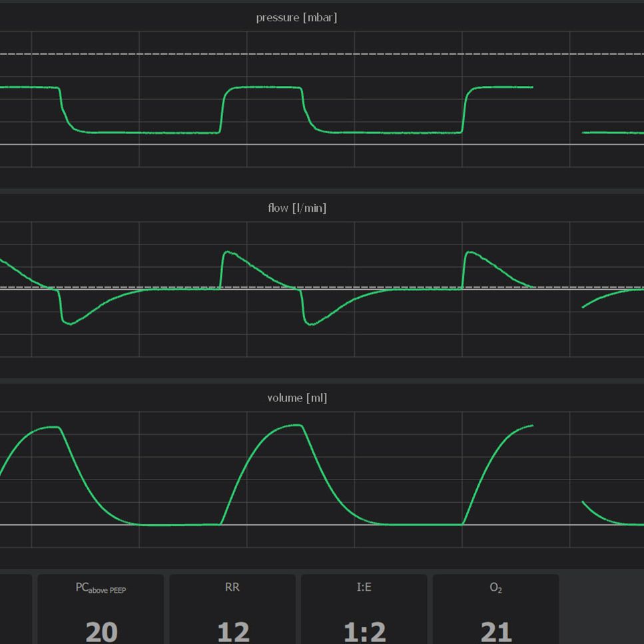This screenshot has height=644, width=644.
Task: Open the PC above PEEP setting tile
Action: tap(101, 609)
